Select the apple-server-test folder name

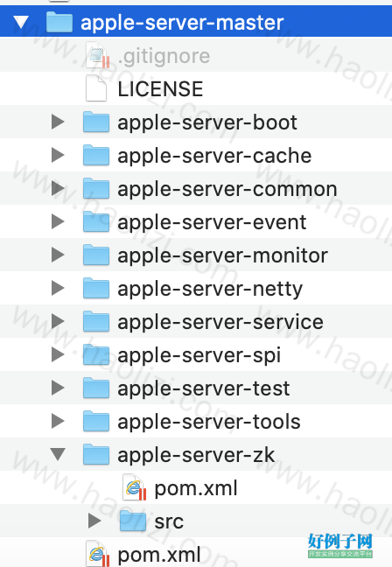pyautogui.click(x=204, y=388)
